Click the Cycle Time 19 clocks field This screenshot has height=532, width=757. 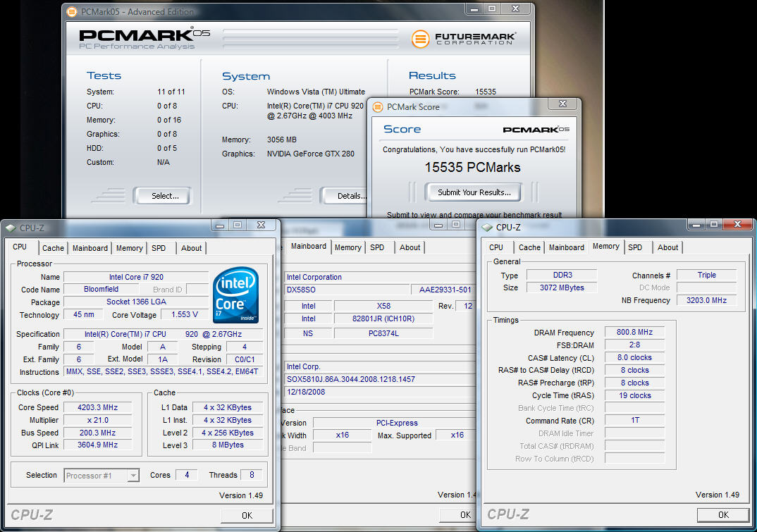click(x=634, y=395)
